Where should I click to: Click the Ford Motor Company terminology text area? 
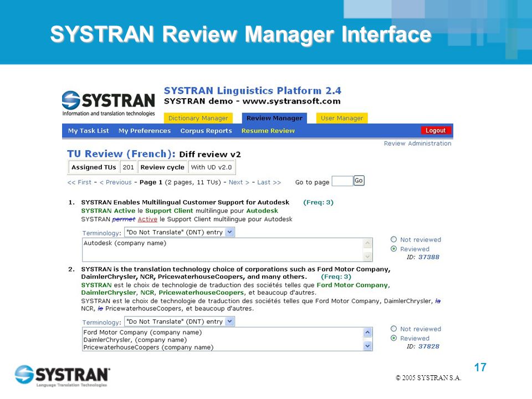point(227,339)
